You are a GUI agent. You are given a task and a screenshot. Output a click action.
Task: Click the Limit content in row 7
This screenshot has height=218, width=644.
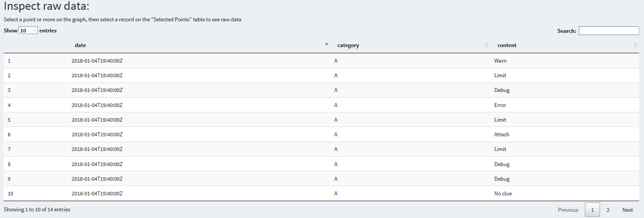500,149
